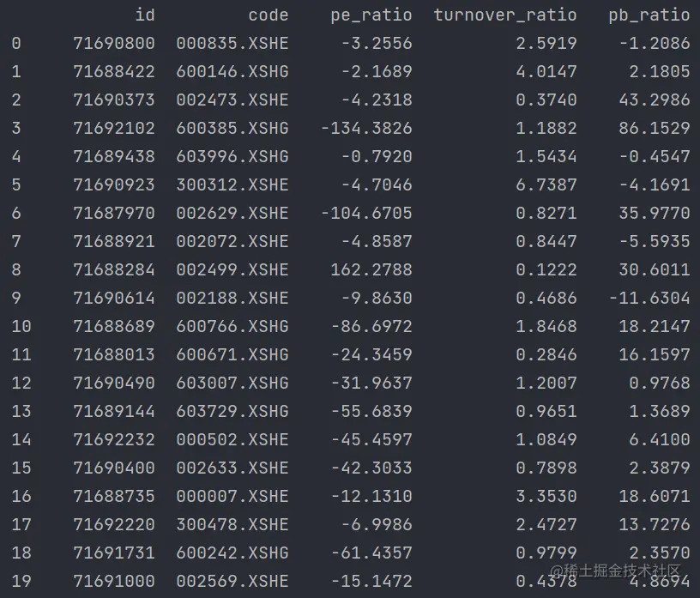The image size is (700, 598).
Task: Click pe_ratio value -104.6705
Action: (366, 213)
